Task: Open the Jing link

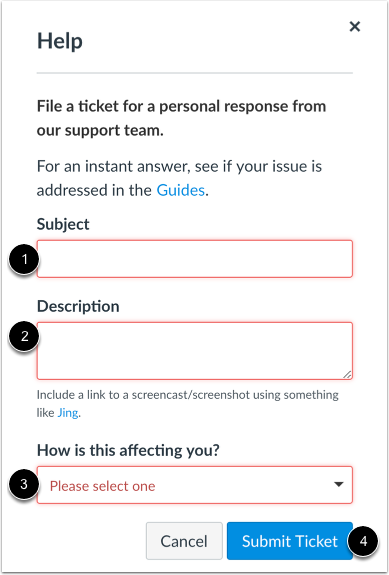Action: [68, 413]
